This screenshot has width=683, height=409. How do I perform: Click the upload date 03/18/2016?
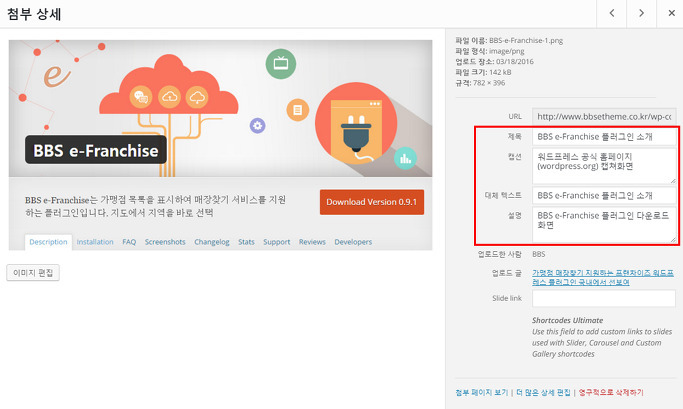coord(514,61)
